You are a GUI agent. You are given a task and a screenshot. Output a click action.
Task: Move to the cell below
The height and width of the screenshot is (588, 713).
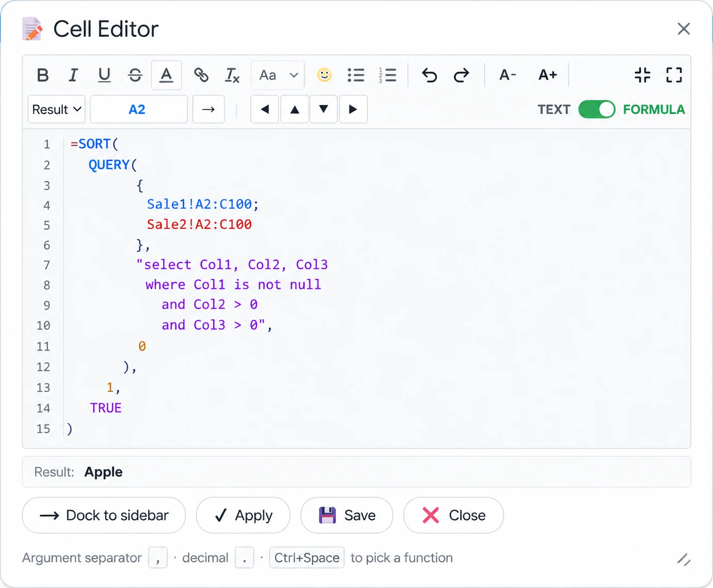point(324,109)
